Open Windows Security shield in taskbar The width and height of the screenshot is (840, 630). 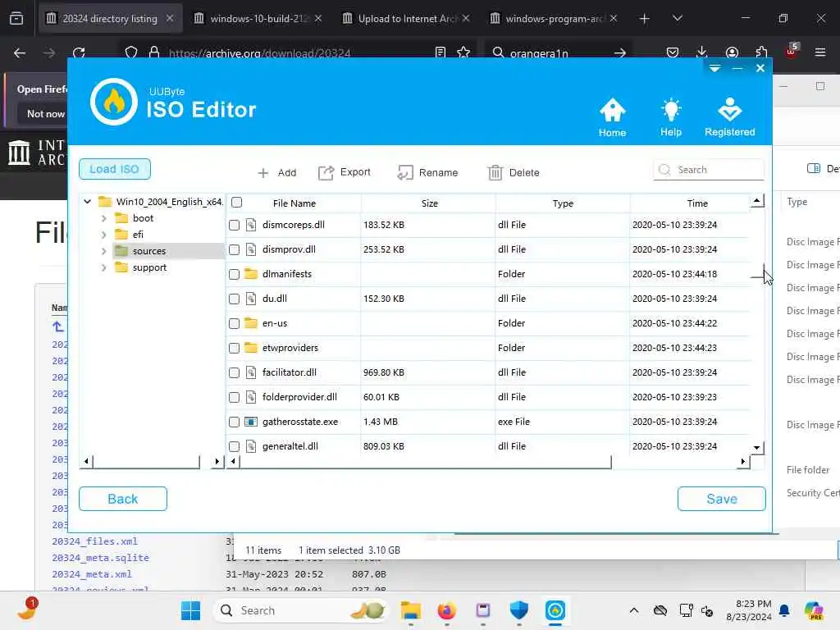[x=519, y=610]
